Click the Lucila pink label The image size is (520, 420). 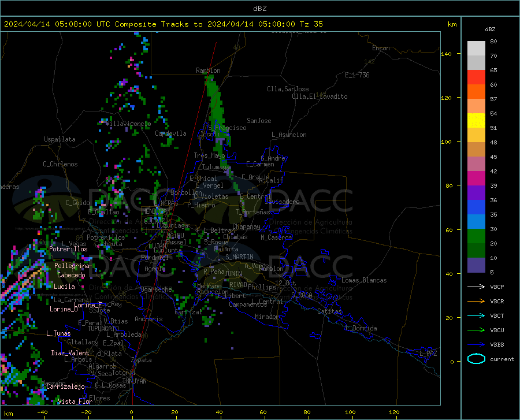click(64, 287)
